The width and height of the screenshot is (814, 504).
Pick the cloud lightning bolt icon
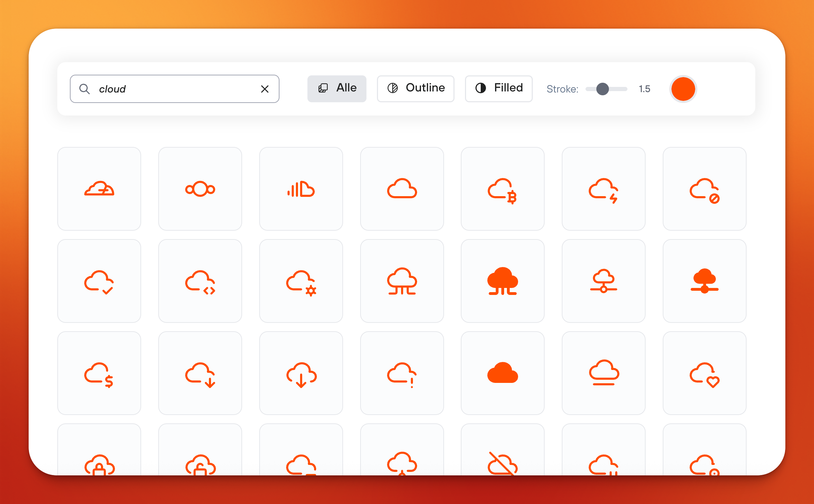(603, 189)
